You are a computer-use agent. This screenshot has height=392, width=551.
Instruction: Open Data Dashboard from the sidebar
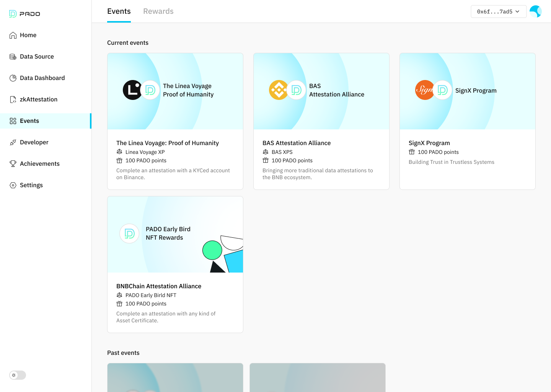(x=46, y=78)
